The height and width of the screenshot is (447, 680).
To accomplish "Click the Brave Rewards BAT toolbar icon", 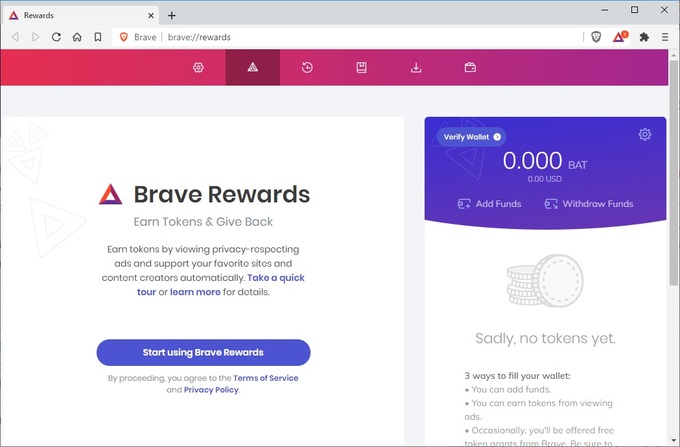I will pos(620,37).
